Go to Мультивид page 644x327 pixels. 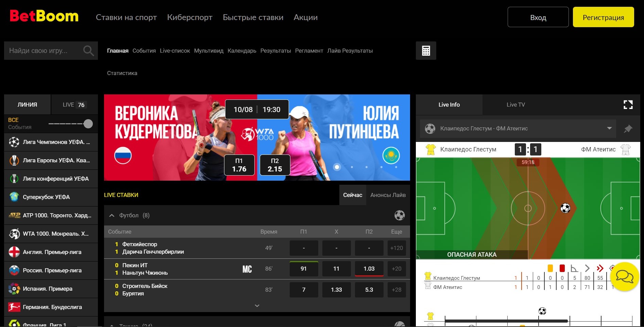(209, 51)
